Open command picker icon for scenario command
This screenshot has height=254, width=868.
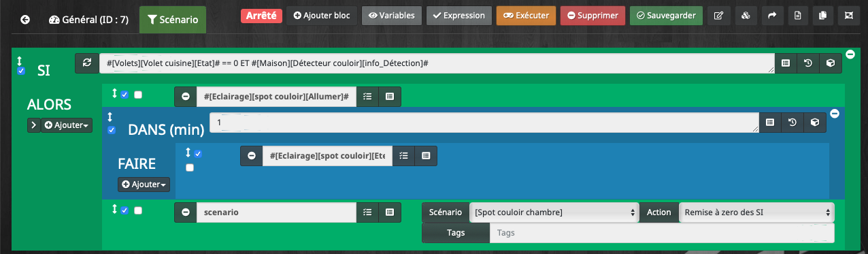(390, 212)
